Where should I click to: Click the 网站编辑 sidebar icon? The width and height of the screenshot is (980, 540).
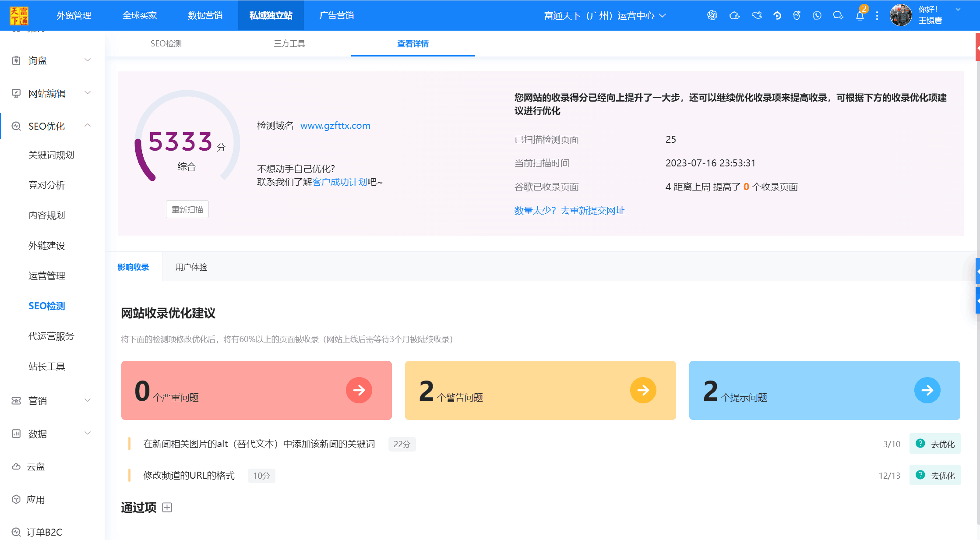(x=16, y=93)
